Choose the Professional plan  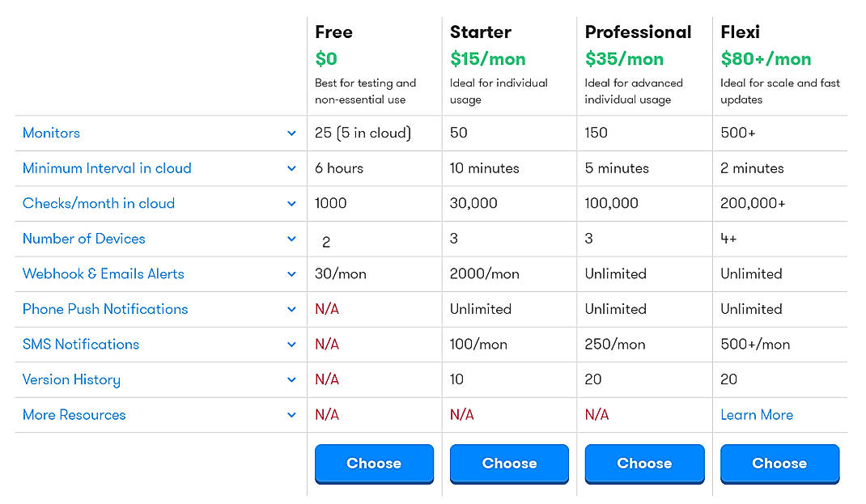coord(644,463)
